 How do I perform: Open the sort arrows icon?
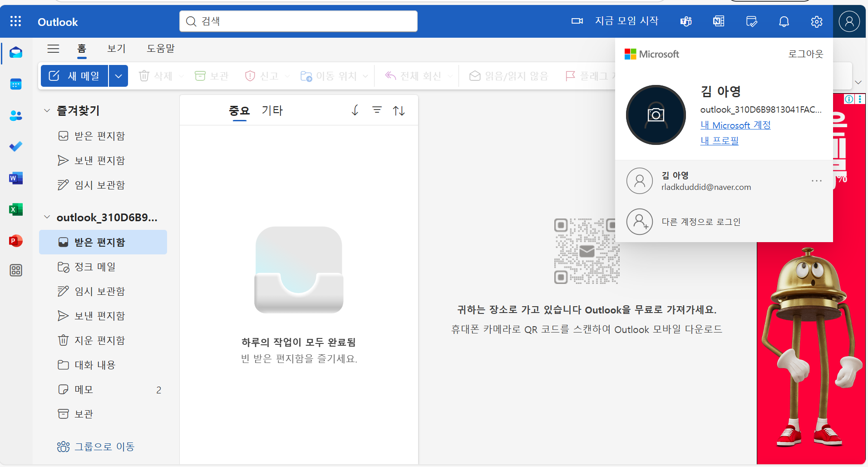[x=399, y=110]
